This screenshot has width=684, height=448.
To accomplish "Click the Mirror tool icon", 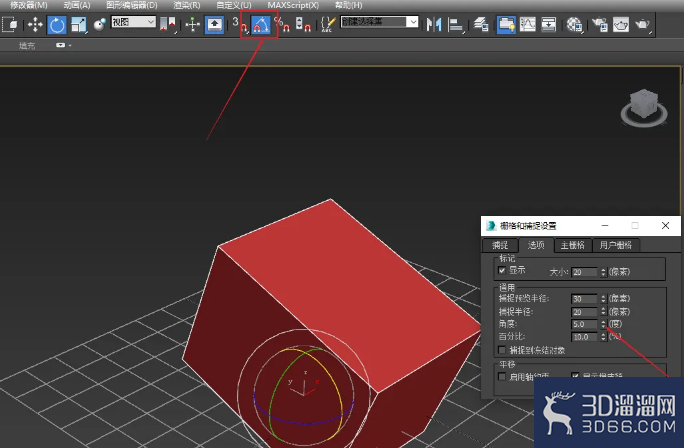I will tap(434, 24).
